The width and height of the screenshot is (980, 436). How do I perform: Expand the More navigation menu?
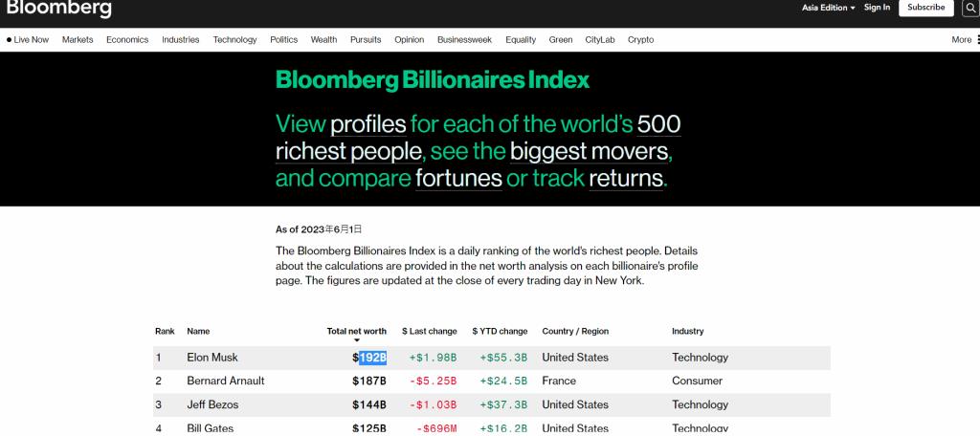pyautogui.click(x=964, y=40)
